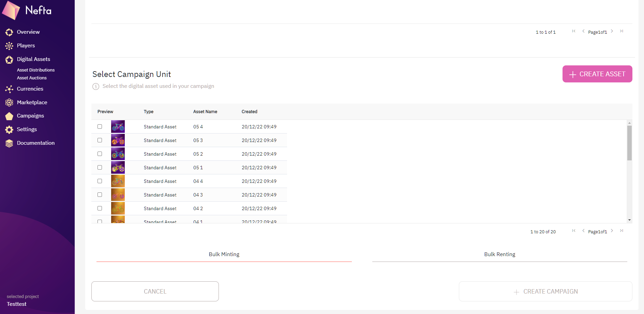
Task: Open the 04 2 bike thumbnail
Action: tap(118, 208)
